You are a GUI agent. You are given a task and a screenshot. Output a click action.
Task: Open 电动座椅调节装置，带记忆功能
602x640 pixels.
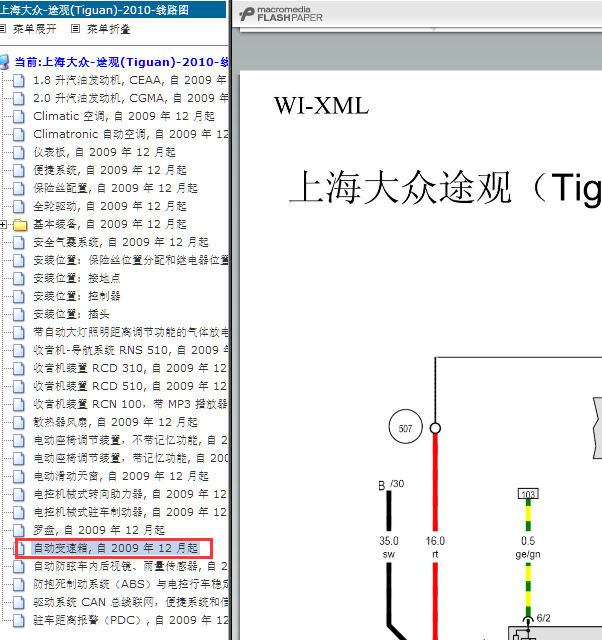[131, 458]
